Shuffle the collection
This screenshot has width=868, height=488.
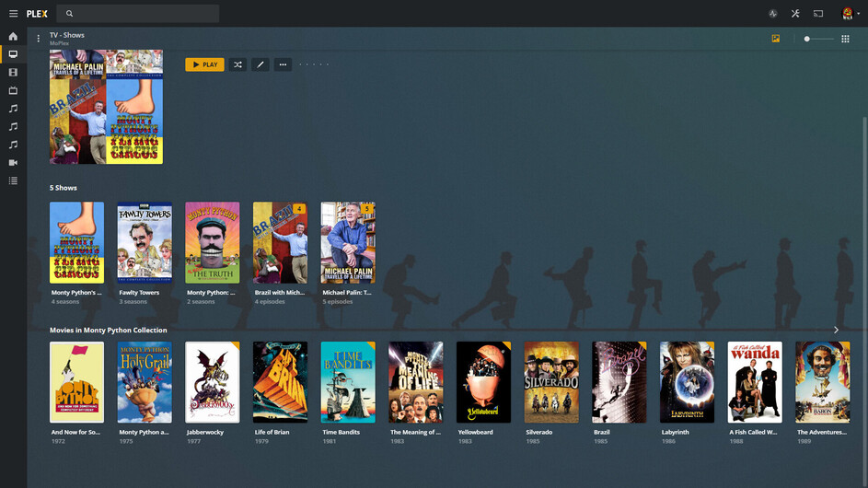click(x=237, y=64)
